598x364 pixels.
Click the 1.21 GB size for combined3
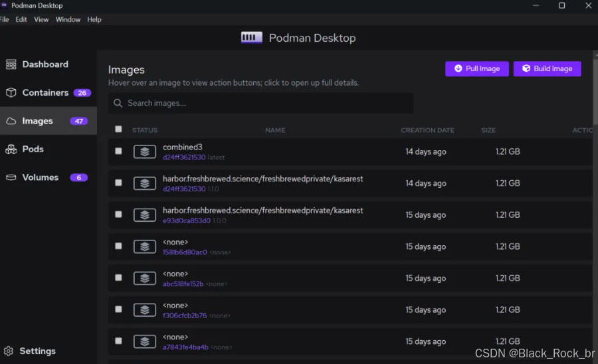pos(508,151)
